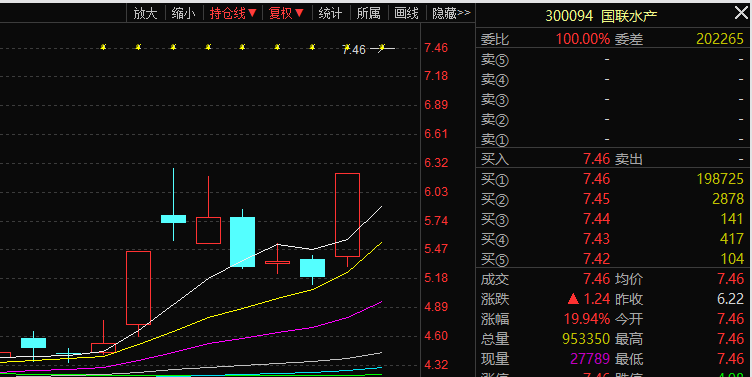Screen dimensions: 752x377
Task: Select the 画线 drawing tool
Action: coord(406,13)
